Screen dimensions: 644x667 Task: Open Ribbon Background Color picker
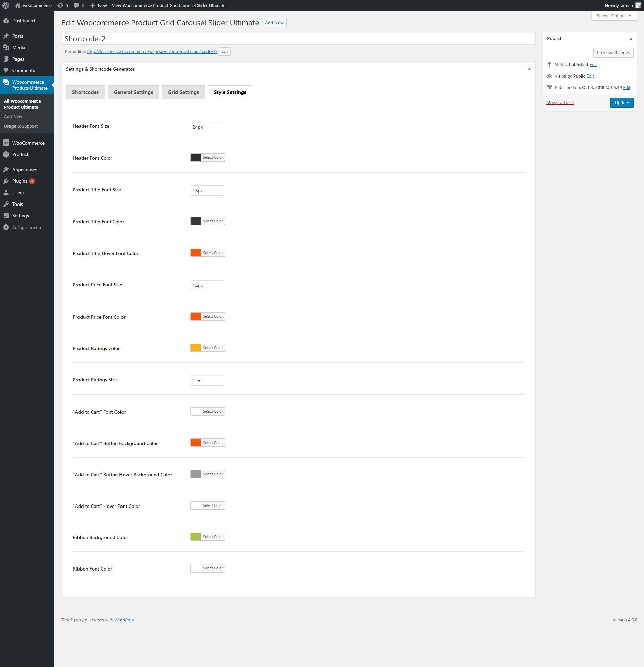[x=207, y=537]
